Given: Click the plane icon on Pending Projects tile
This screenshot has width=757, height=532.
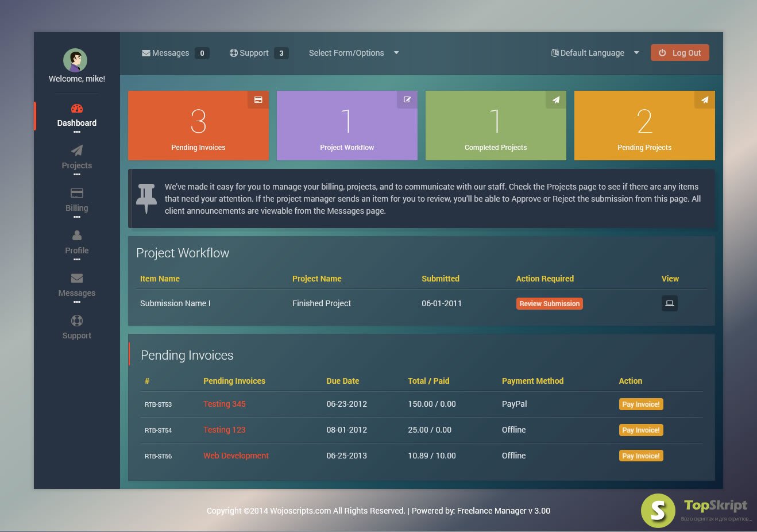Looking at the screenshot, I should [705, 100].
